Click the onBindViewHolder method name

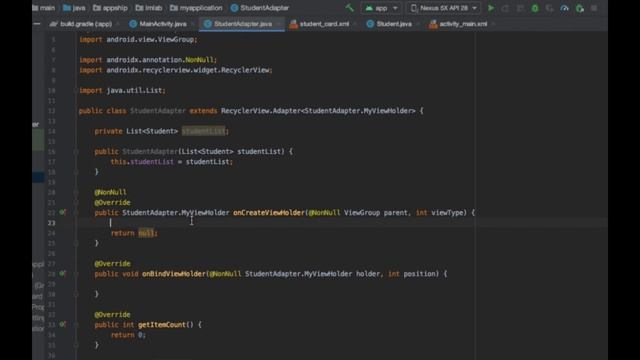coord(173,274)
